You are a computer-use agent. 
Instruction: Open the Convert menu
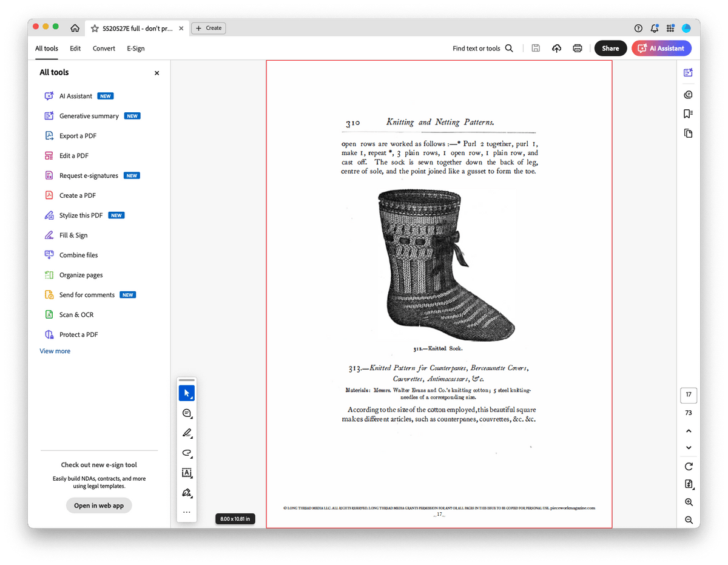[x=104, y=49]
